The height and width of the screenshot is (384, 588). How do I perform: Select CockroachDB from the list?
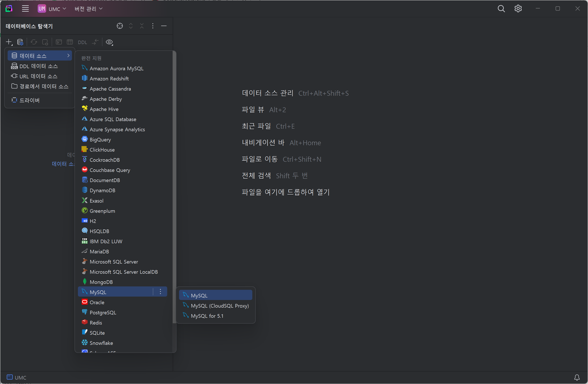pyautogui.click(x=123, y=160)
